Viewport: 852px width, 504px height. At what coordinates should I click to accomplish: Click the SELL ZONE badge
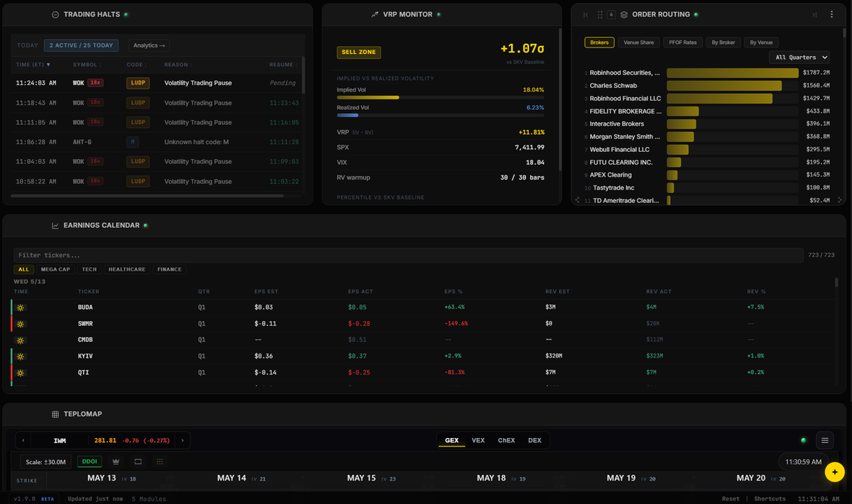pyautogui.click(x=359, y=53)
